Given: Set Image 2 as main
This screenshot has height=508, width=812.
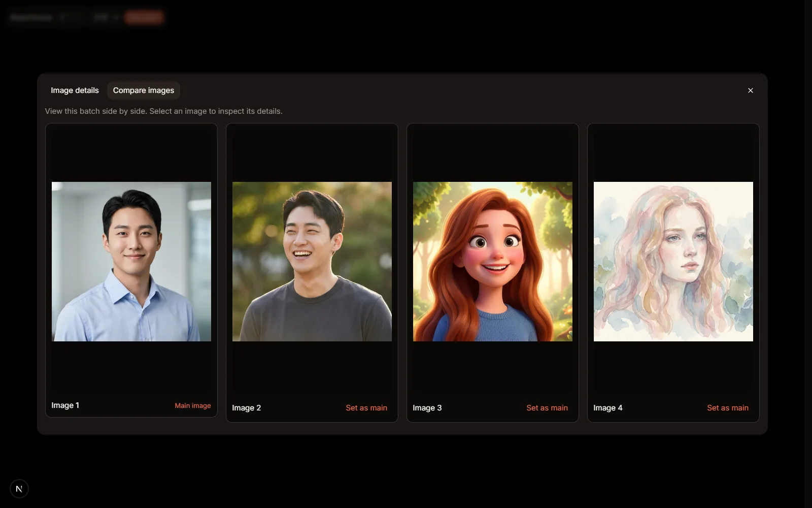Looking at the screenshot, I should click(366, 408).
